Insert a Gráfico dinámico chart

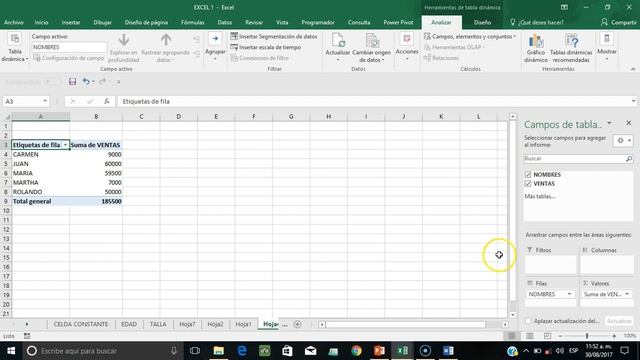click(536, 48)
